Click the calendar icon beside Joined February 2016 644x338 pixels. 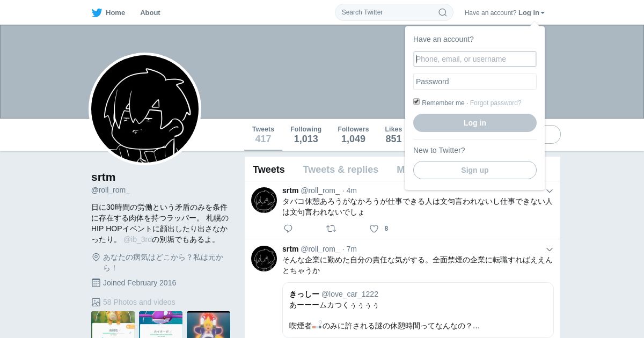[96, 283]
